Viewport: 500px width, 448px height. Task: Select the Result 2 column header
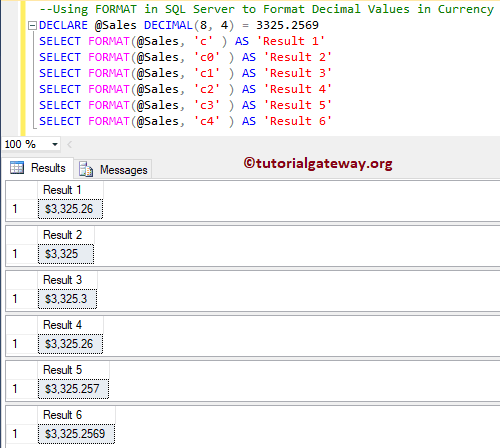[x=66, y=235]
